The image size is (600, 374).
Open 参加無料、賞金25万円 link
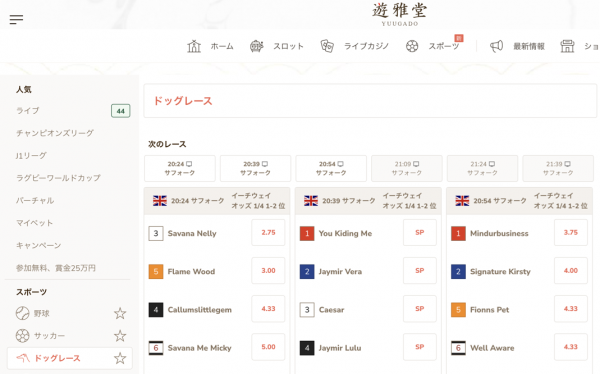pyautogui.click(x=56, y=268)
